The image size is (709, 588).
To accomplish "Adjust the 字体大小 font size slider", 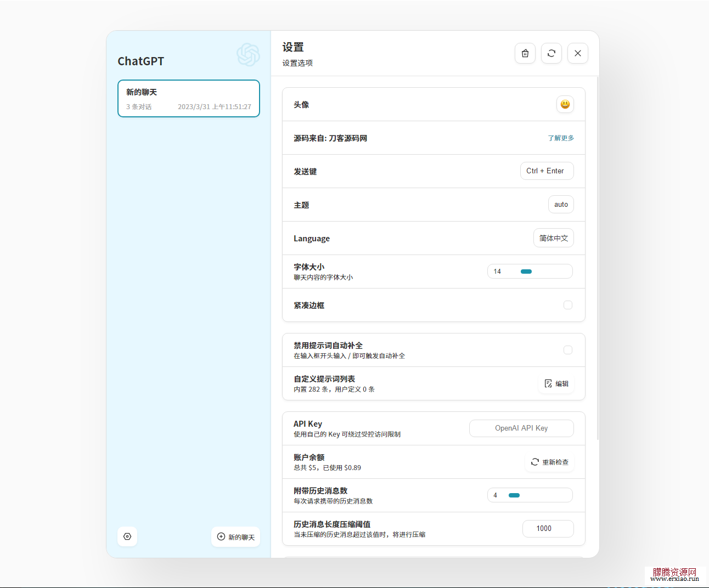I will click(530, 272).
